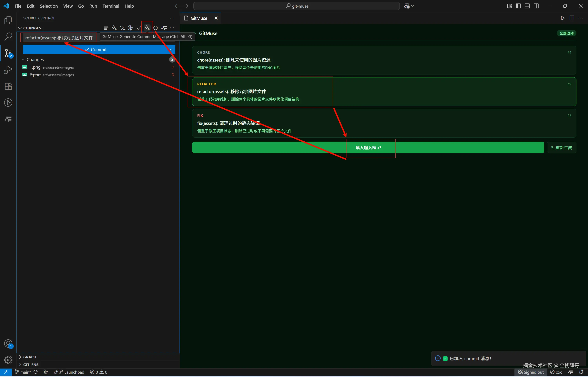Toggle the secondary side bar layout icon
The width and height of the screenshot is (588, 377).
(536, 6)
